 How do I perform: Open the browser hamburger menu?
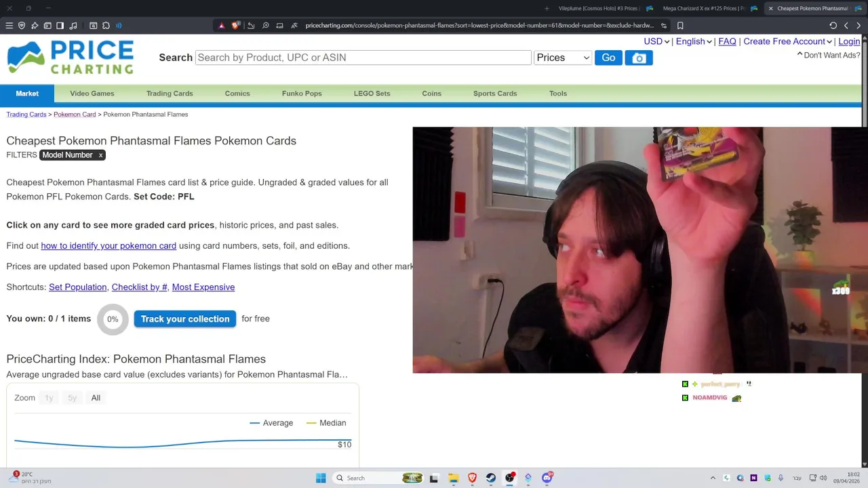(9, 26)
